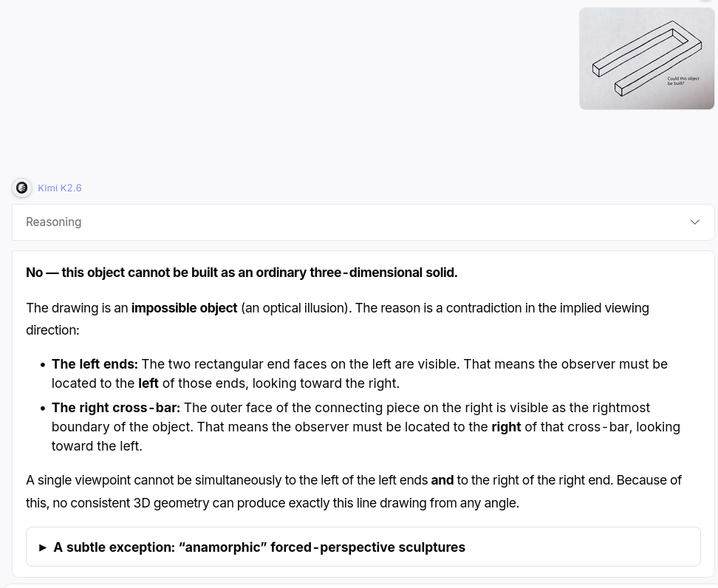The height and width of the screenshot is (588, 718).
Task: Click the bold word "left" in the first bullet
Action: point(148,383)
